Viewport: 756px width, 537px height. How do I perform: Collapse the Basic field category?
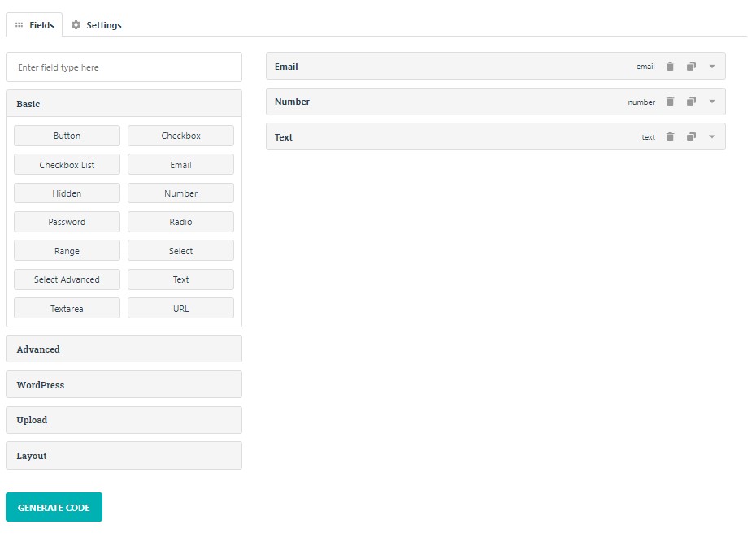click(124, 104)
